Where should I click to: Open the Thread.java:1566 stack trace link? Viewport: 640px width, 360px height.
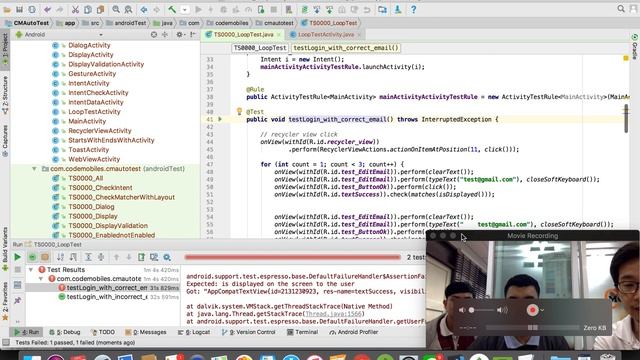[x=333, y=314]
